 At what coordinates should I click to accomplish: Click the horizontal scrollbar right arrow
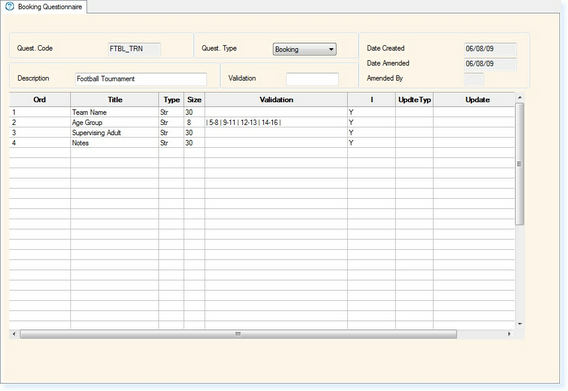click(509, 334)
